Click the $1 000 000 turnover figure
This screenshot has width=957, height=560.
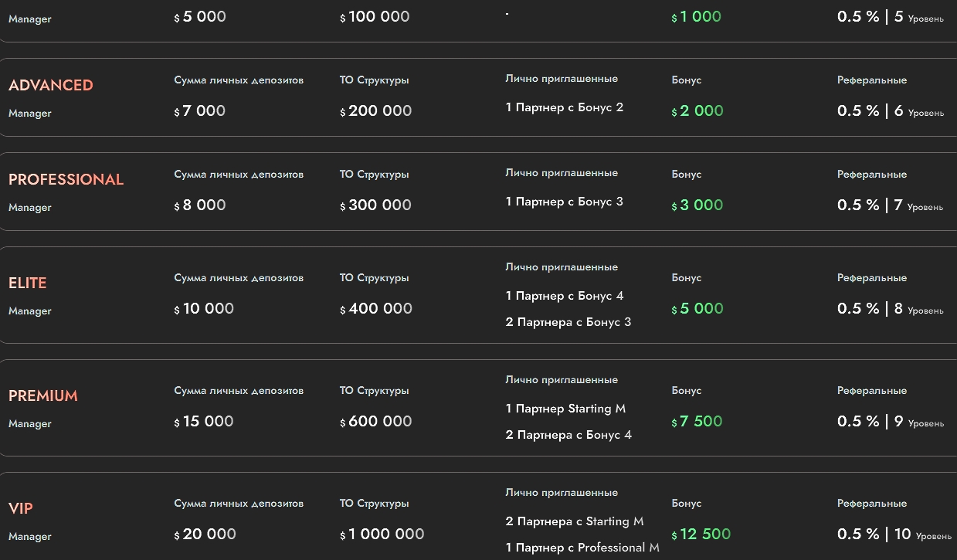pos(382,535)
